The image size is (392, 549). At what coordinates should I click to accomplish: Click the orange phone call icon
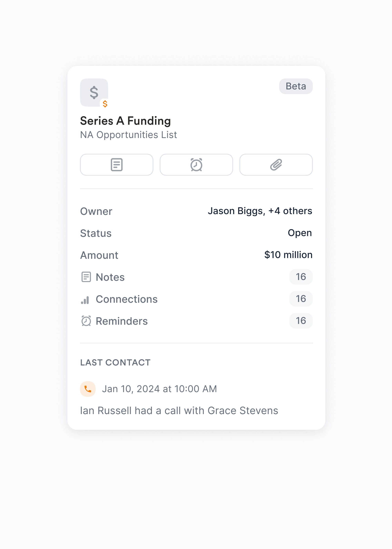click(x=88, y=389)
